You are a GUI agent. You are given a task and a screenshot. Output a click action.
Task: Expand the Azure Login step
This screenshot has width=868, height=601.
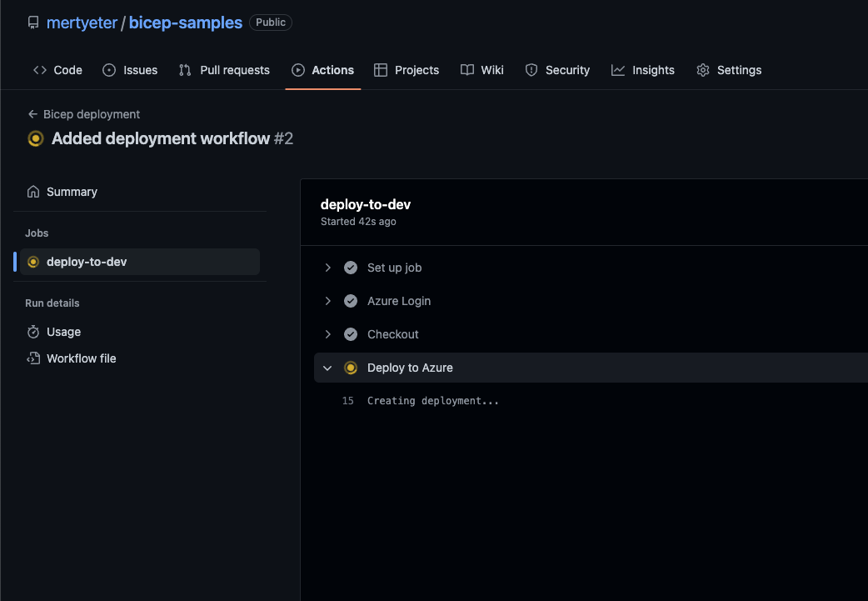click(327, 301)
